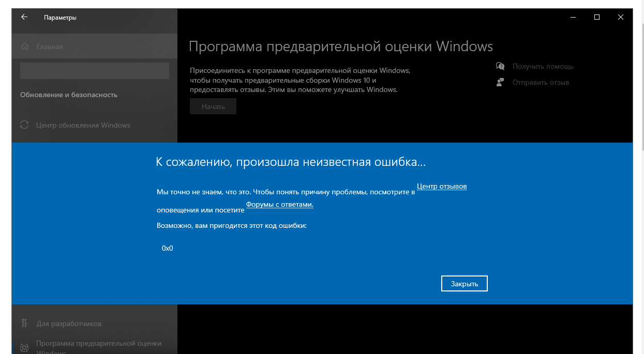The width and height of the screenshot is (644, 354).
Task: Click the error code 0x0 text
Action: 168,248
